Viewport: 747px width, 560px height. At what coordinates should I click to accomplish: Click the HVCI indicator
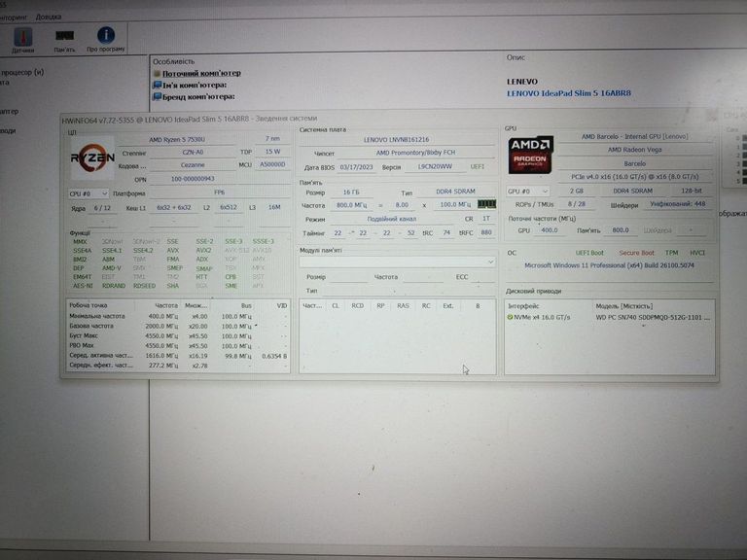point(697,253)
